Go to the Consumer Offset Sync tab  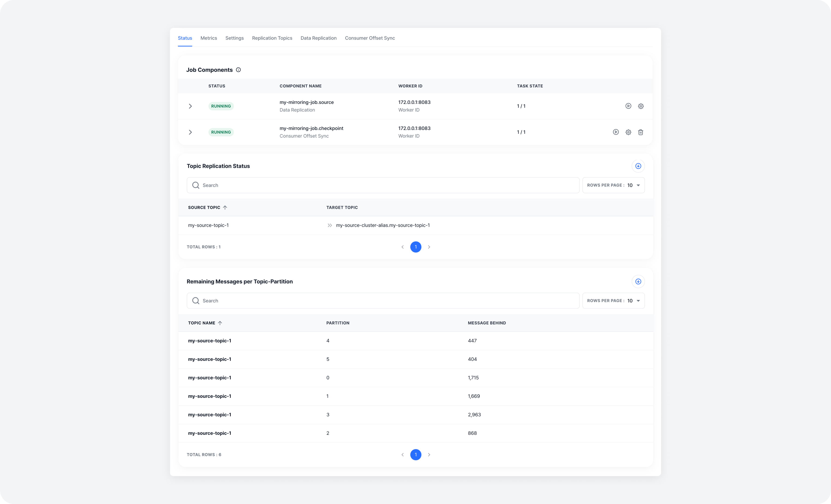(x=370, y=38)
